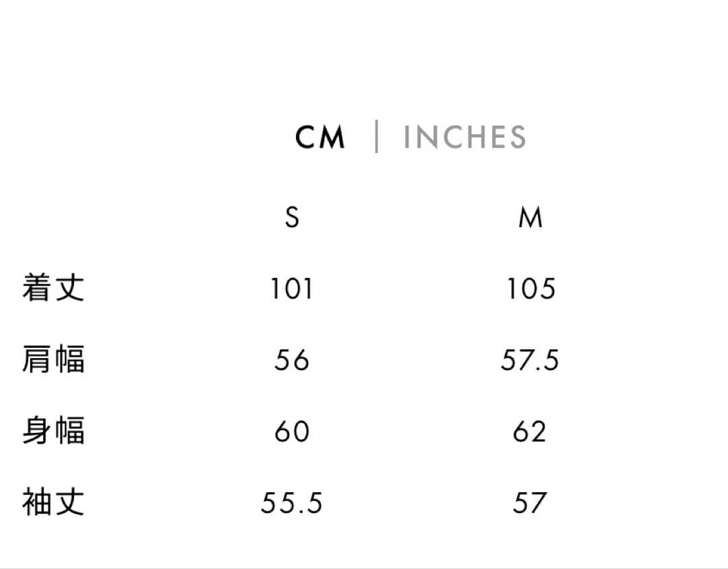The height and width of the screenshot is (569, 728).
Task: Select the S size column header
Action: click(x=292, y=218)
